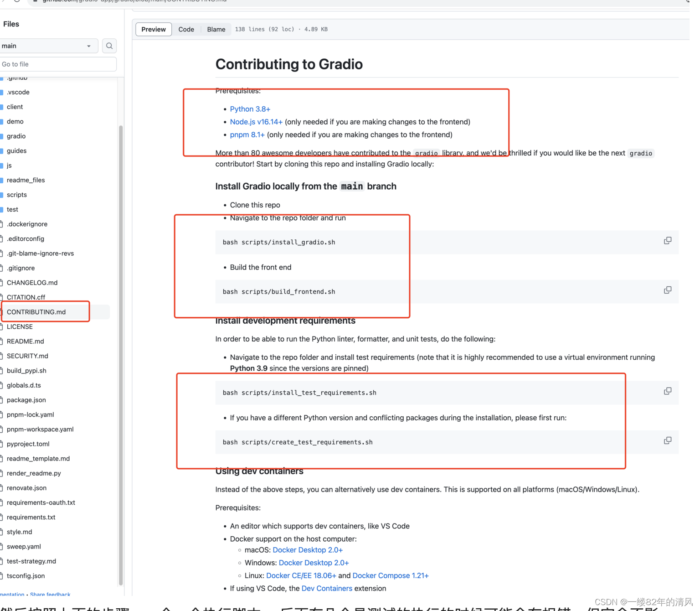Copy the install_gradio.sh command
The height and width of the screenshot is (611, 700).
tap(668, 241)
